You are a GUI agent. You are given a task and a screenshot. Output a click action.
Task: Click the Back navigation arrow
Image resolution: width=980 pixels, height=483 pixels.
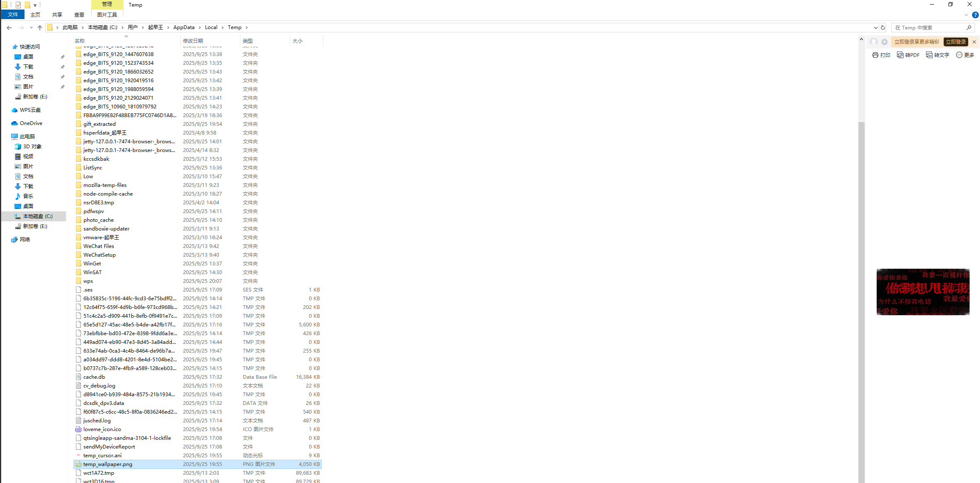(9, 27)
